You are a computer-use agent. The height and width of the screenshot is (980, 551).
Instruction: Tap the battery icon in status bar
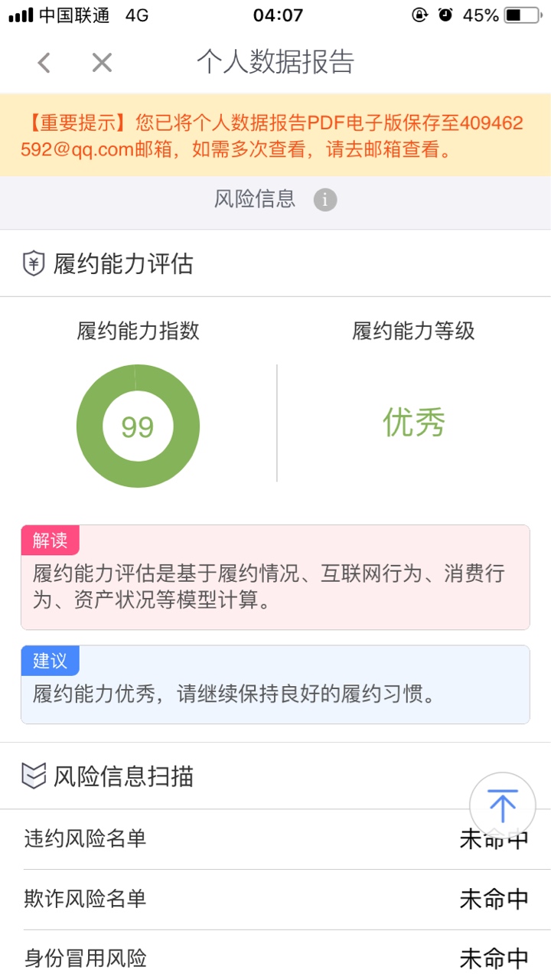pyautogui.click(x=523, y=15)
